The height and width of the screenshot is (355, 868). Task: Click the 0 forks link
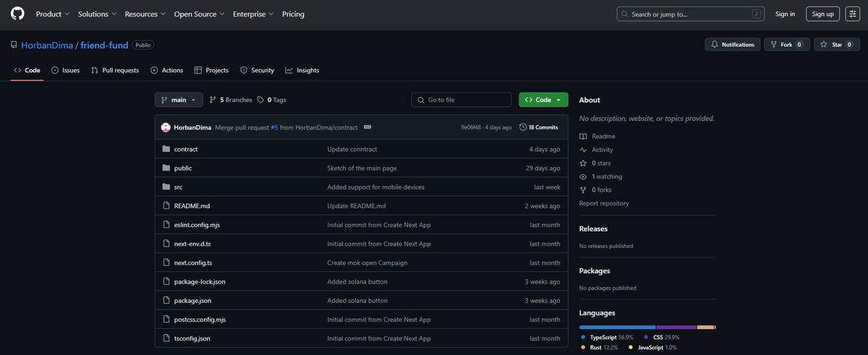[595, 190]
